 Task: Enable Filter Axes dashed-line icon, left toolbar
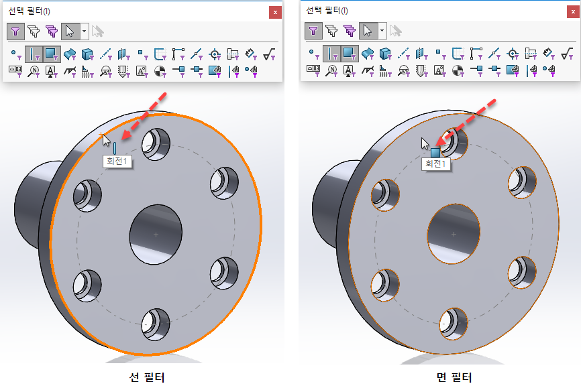point(105,54)
